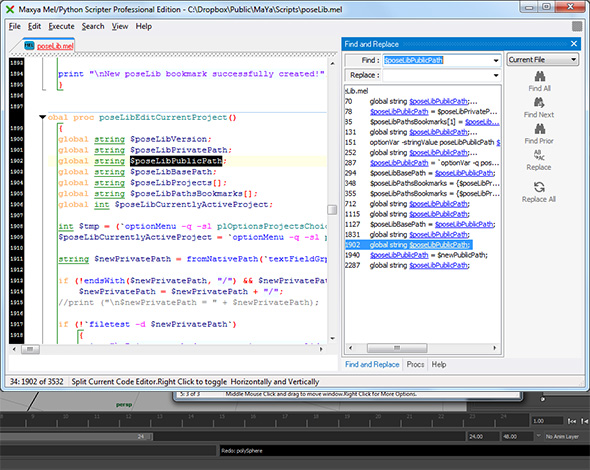
Task: Open the Find field history dropdown
Action: pos(496,60)
